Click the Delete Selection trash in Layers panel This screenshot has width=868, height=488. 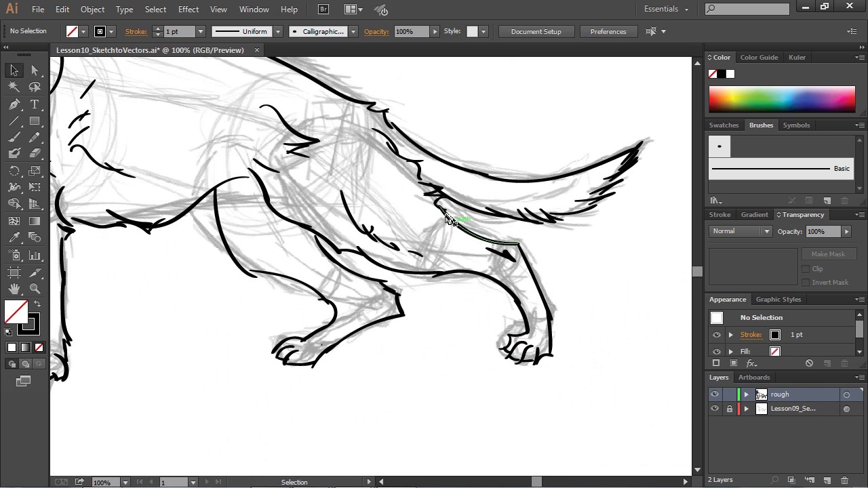pyautogui.click(x=844, y=480)
